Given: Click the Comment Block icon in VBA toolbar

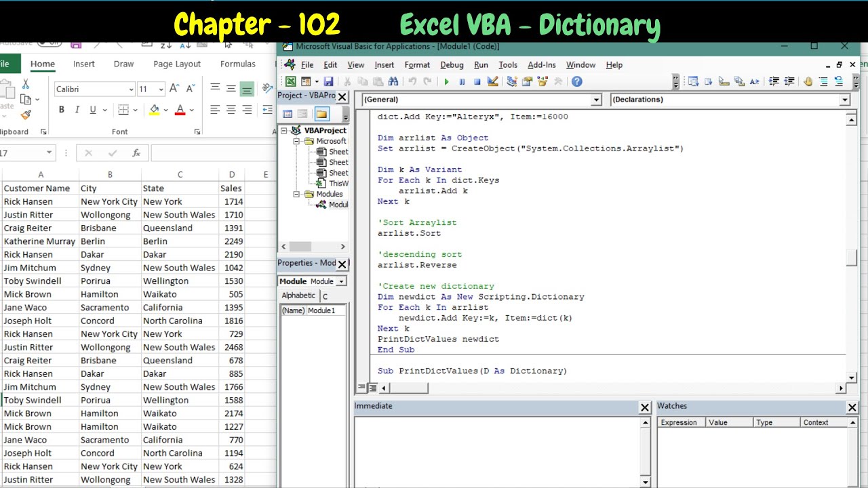Looking at the screenshot, I should [823, 81].
